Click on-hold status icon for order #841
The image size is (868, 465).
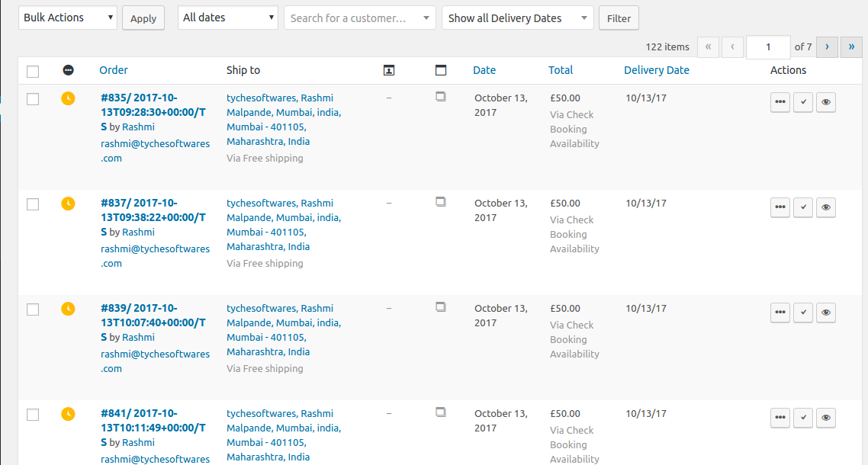point(68,414)
